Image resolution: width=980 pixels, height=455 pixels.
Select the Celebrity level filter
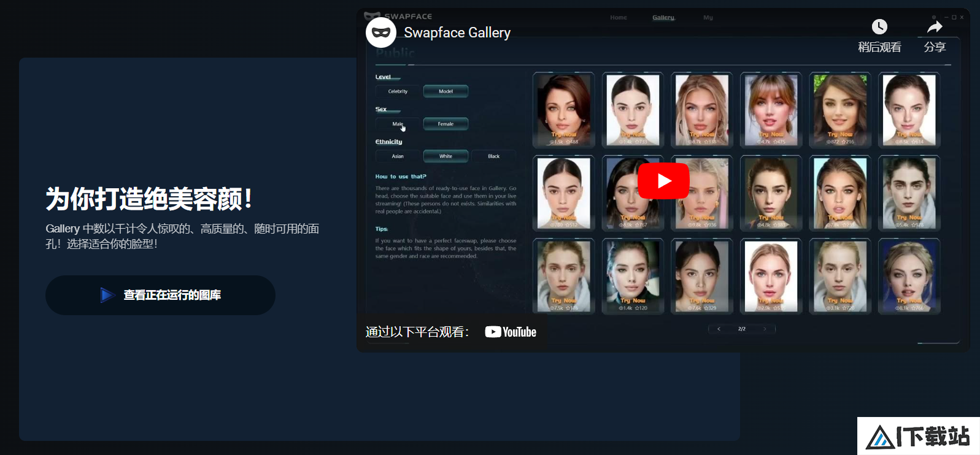coord(398,91)
